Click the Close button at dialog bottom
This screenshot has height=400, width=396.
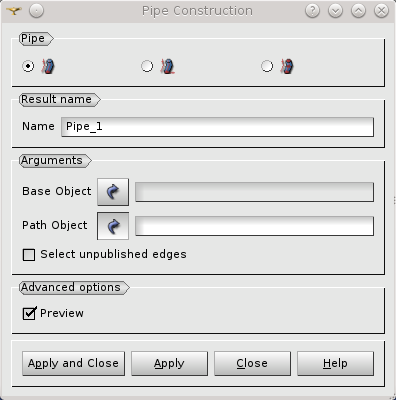click(x=252, y=363)
